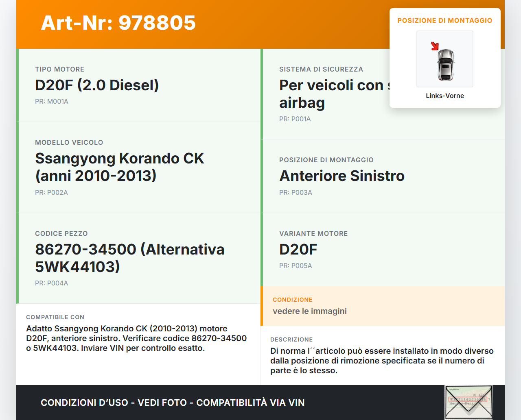
Task: Click the car top-view position icon
Action: click(445, 64)
